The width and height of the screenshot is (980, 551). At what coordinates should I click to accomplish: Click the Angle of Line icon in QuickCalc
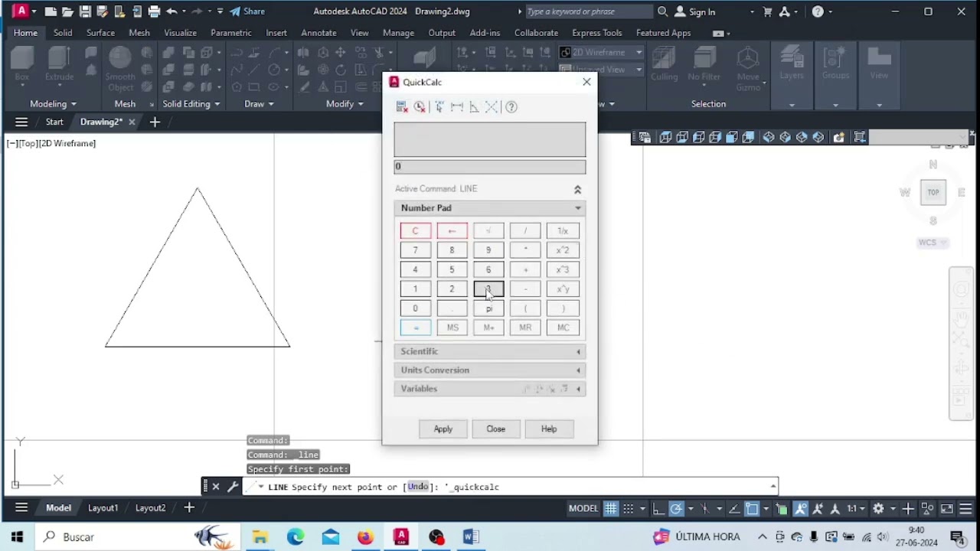[x=474, y=107]
